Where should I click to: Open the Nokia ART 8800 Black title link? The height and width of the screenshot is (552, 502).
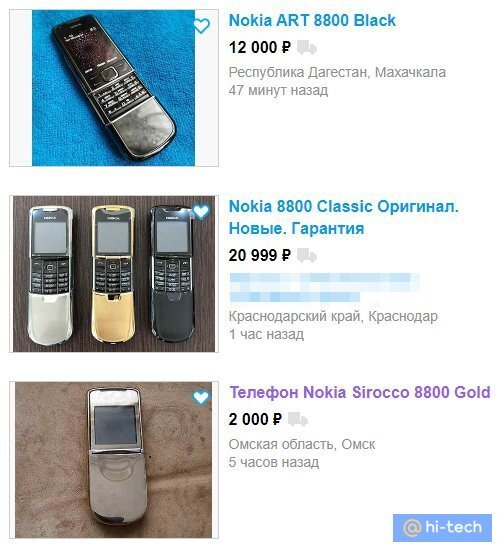pyautogui.click(x=312, y=20)
